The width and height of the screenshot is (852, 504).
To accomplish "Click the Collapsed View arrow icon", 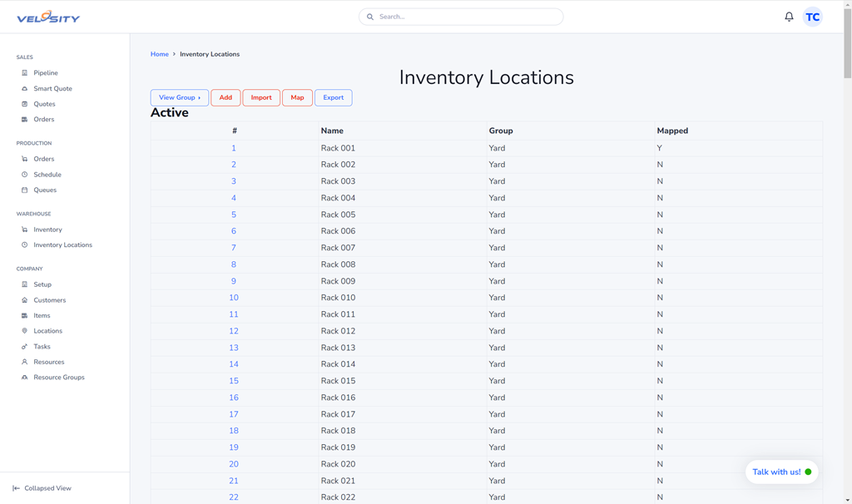I will click(16, 488).
